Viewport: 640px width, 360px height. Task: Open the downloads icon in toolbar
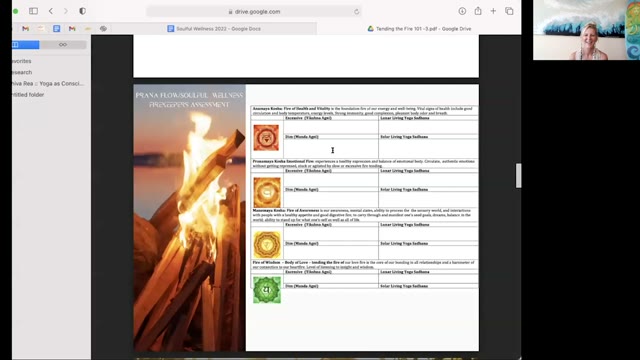pos(462,11)
